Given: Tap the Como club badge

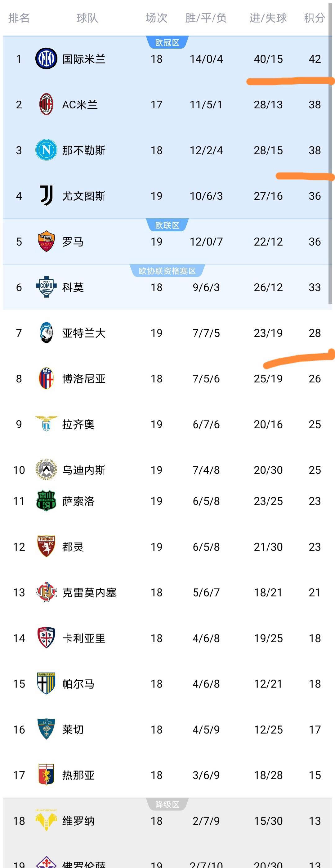Looking at the screenshot, I should [46, 287].
